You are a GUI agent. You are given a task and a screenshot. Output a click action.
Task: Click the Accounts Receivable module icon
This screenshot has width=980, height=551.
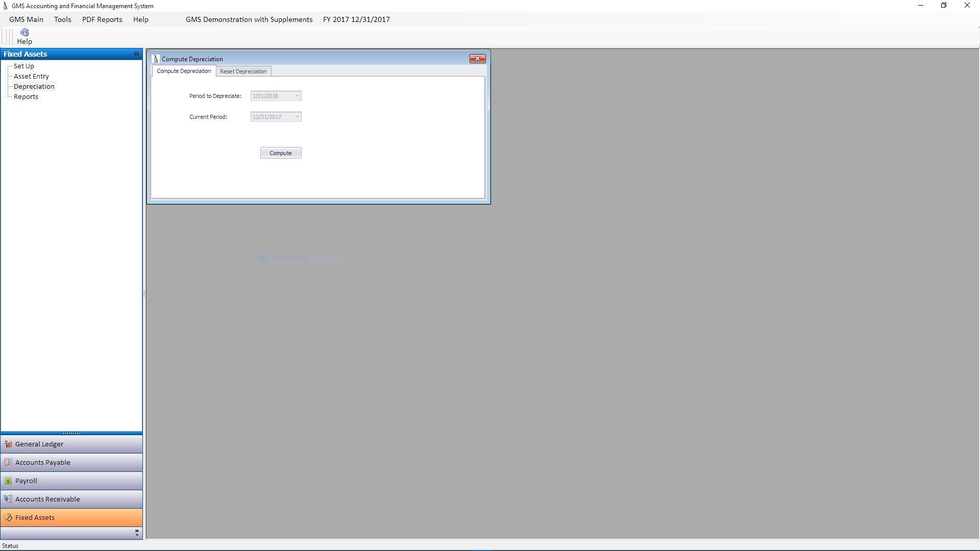(x=8, y=499)
